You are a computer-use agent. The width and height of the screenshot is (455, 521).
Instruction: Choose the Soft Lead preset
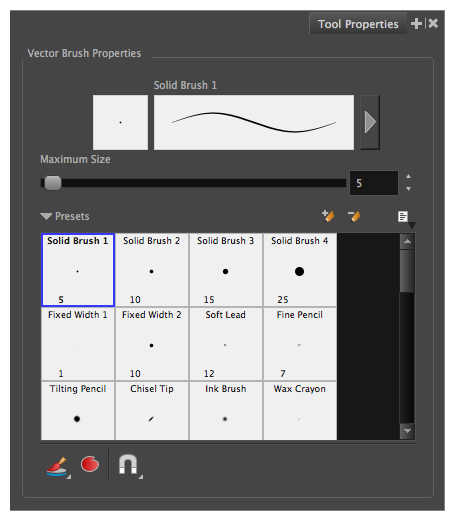click(226, 344)
